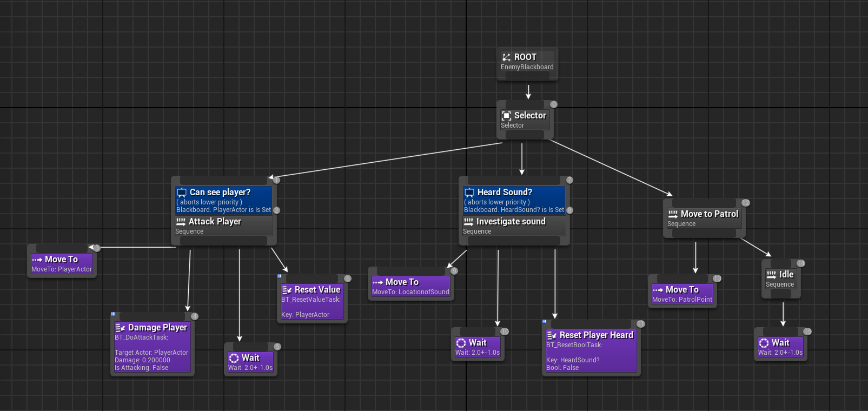Screen dimensions: 868x411
Task: Select the Heard Sound? decorator title
Action: (x=505, y=193)
